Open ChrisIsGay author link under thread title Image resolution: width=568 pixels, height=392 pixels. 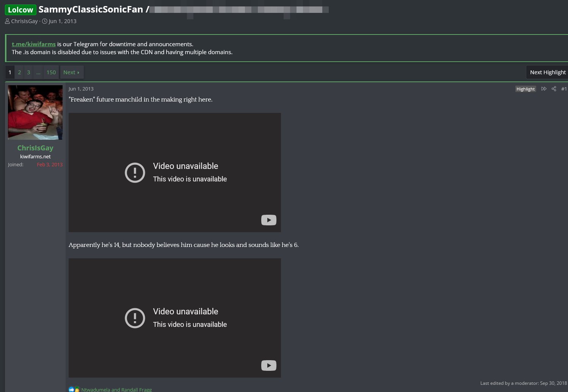pyautogui.click(x=24, y=21)
